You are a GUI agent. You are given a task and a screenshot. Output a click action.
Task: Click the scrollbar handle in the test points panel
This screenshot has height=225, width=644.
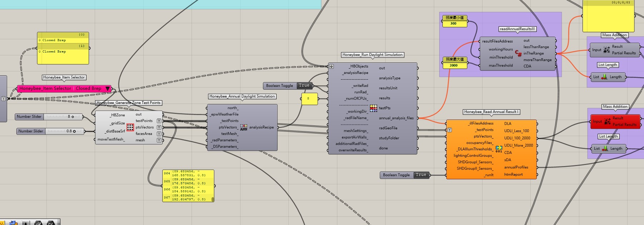point(213,199)
